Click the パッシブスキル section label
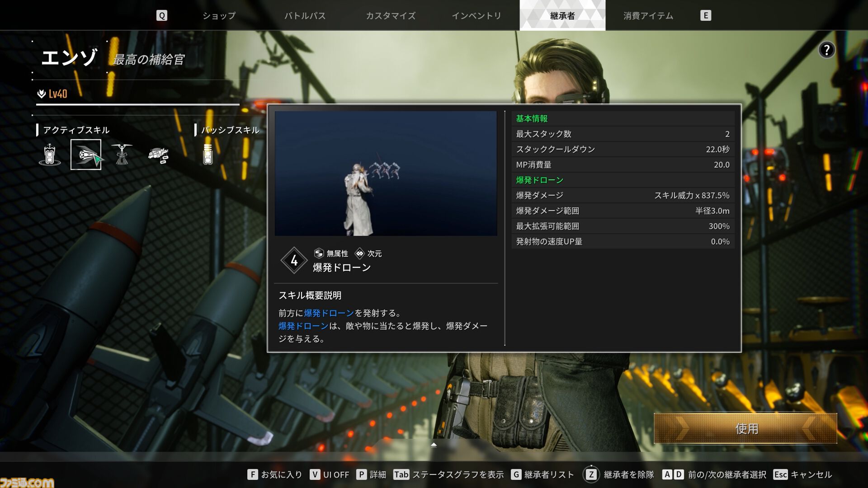This screenshot has height=488, width=868. pyautogui.click(x=230, y=130)
